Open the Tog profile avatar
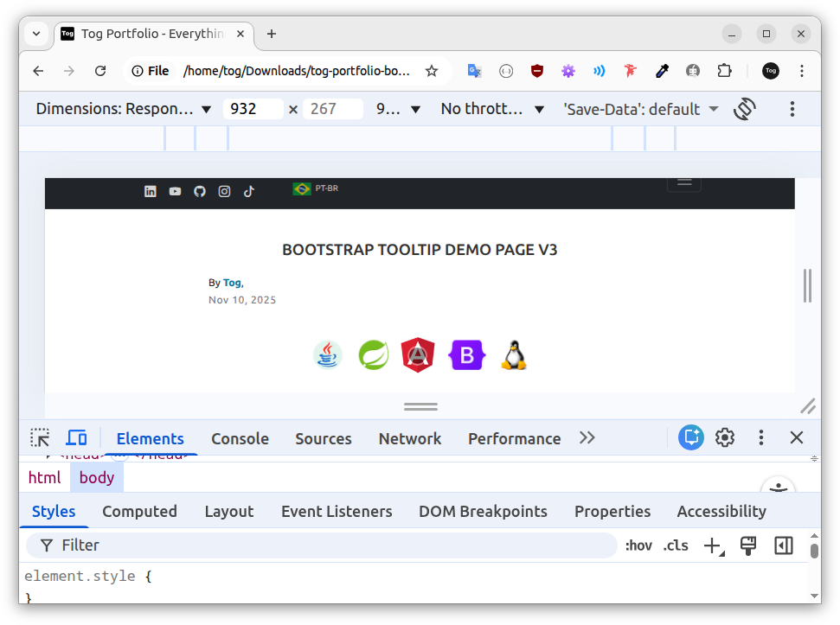Image resolution: width=840 pixels, height=625 pixels. 770,71
